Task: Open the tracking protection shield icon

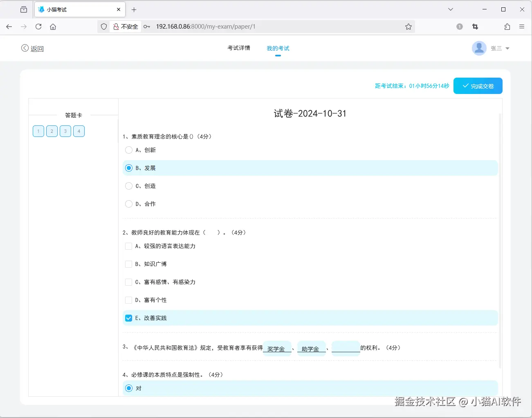Action: pyautogui.click(x=103, y=27)
